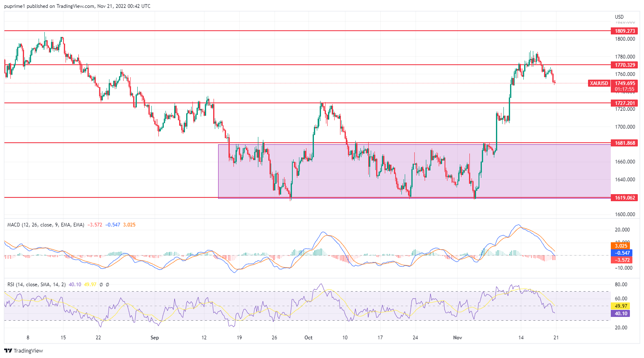Click RSI SMA value 49.97 axis label

click(620, 307)
